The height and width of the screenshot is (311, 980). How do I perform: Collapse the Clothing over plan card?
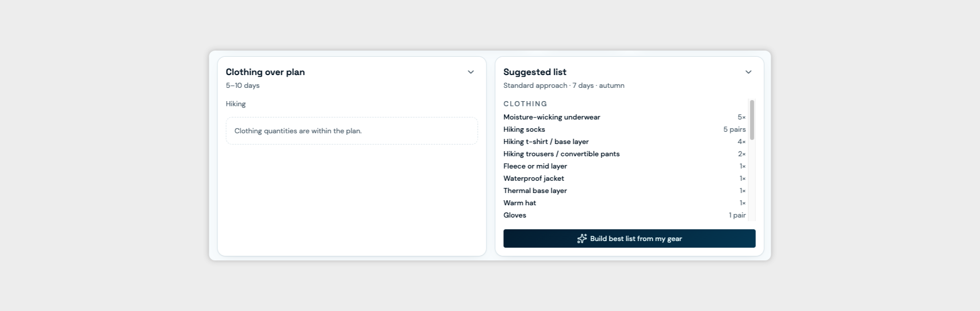[471, 72]
